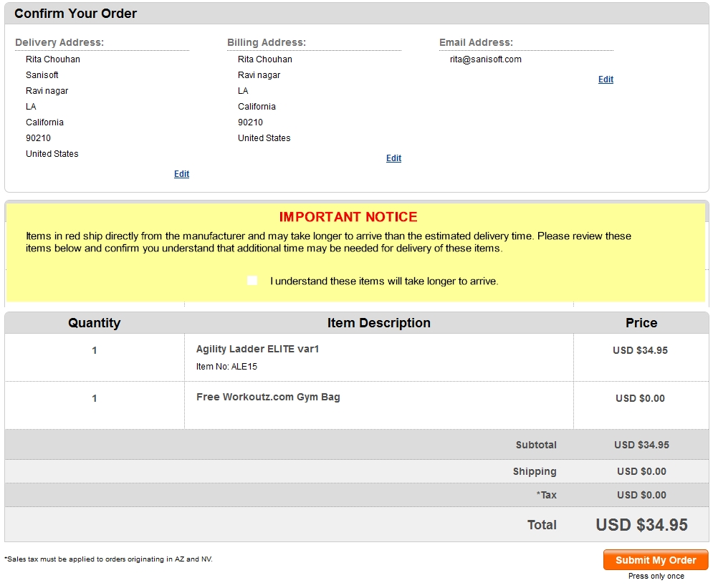Click the IMPORTANT NOTICE heading
Image resolution: width=713 pixels, height=588 pixels.
pyautogui.click(x=348, y=217)
